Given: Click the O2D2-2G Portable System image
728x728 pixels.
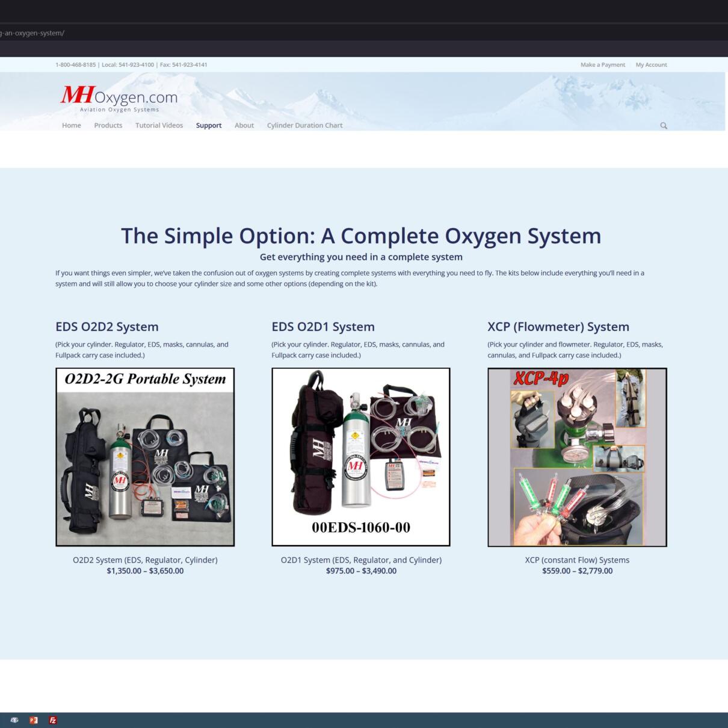Looking at the screenshot, I should point(145,457).
